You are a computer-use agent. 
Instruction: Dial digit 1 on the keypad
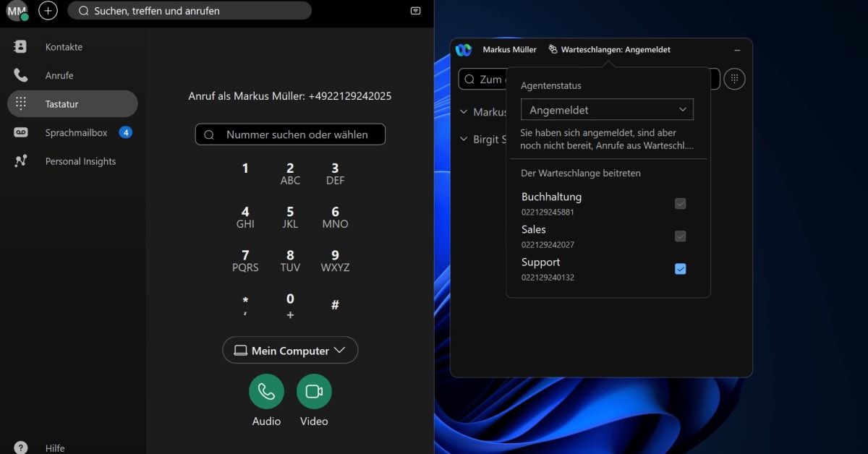pyautogui.click(x=245, y=169)
